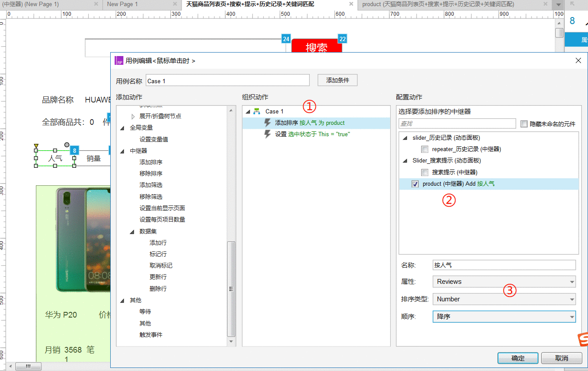This screenshot has width=588, height=371.
Task: Collapse the 数据集 subgroup
Action: point(132,231)
